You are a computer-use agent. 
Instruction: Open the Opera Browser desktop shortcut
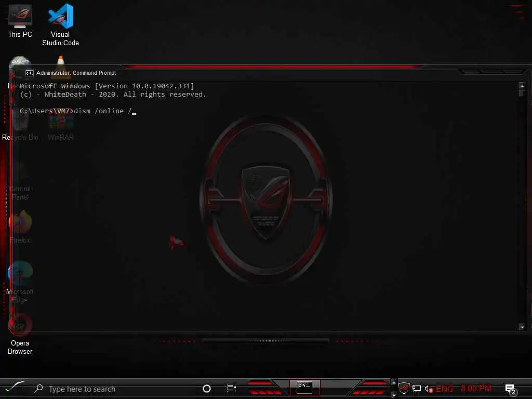(20, 334)
